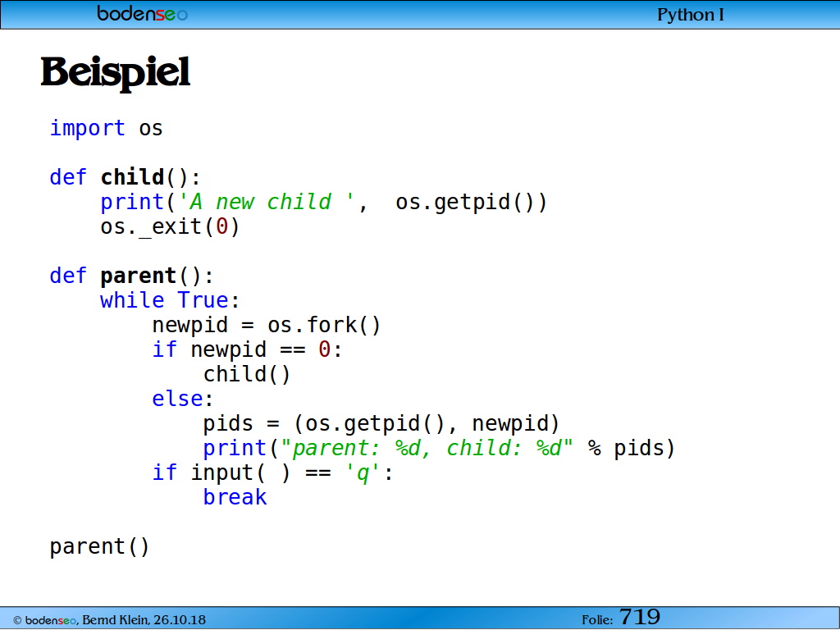The image size is (840, 630).
Task: Click the 'Beispiel' slide heading
Action: [115, 73]
